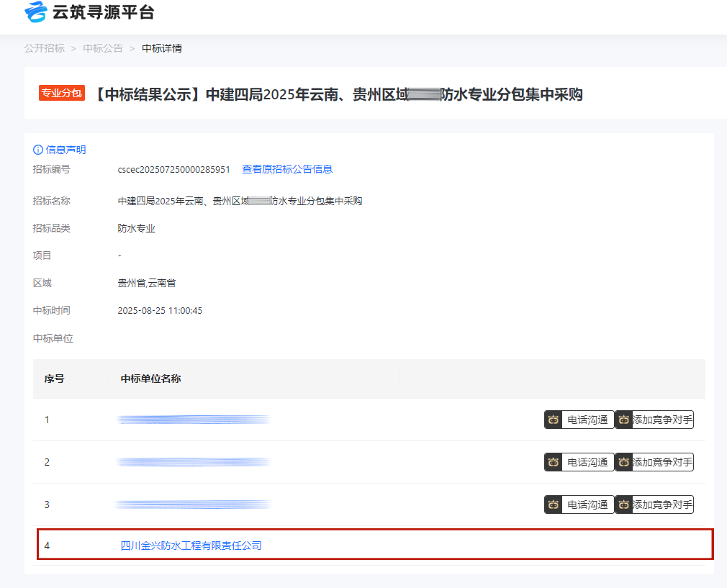This screenshot has width=727, height=588.
Task: Click the crown icon on row 2's 电话沟通 button
Action: click(x=553, y=462)
